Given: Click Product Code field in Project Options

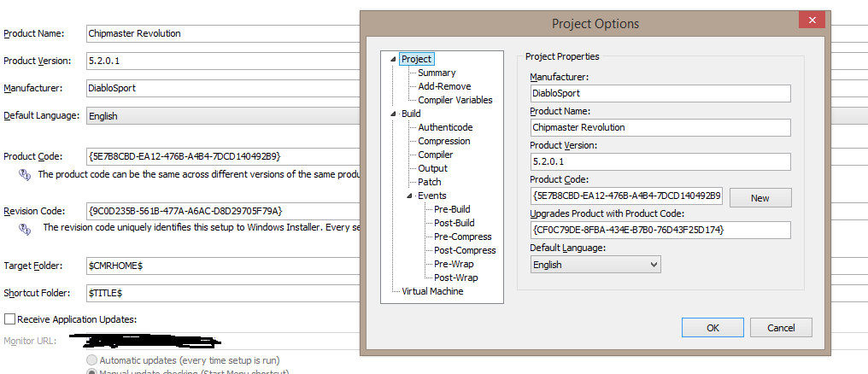Looking at the screenshot, I should (x=626, y=196).
